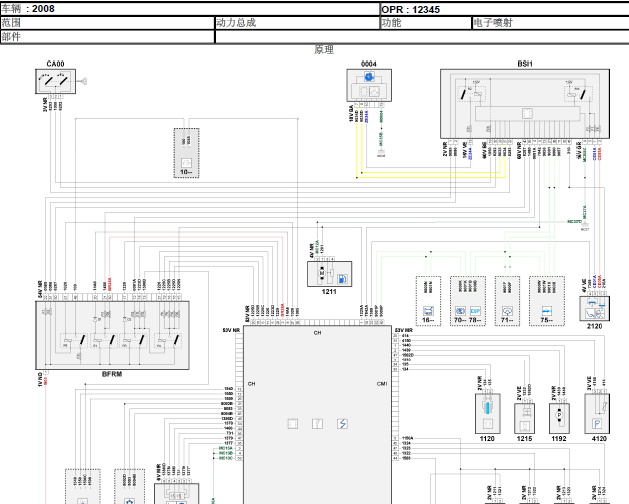The height and width of the screenshot is (504, 629).
Task: Click the 10-- module label
Action: 186,172
